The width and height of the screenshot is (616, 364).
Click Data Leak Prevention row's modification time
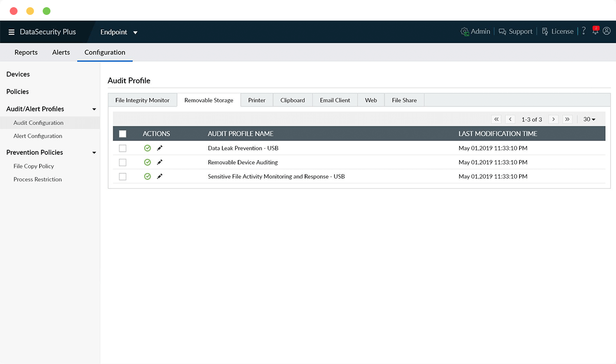493,148
